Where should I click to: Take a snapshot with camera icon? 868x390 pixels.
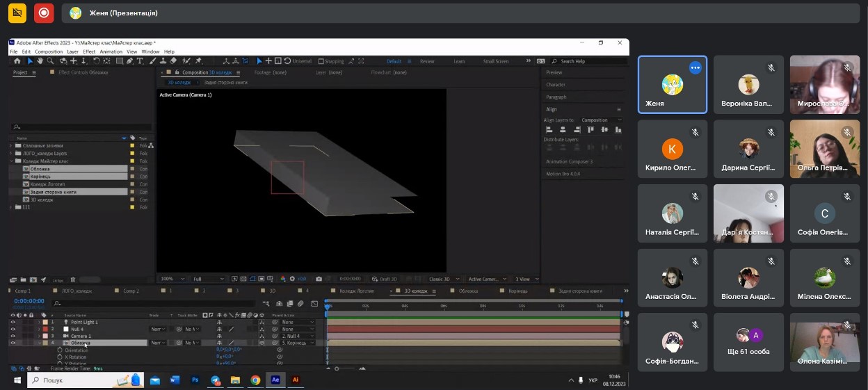pyautogui.click(x=319, y=279)
